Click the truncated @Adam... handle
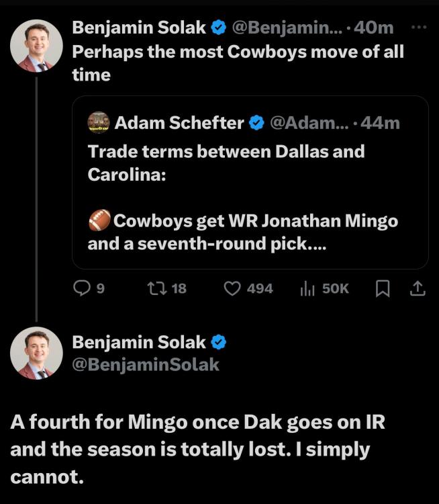The width and height of the screenshot is (439, 504). tap(308, 123)
